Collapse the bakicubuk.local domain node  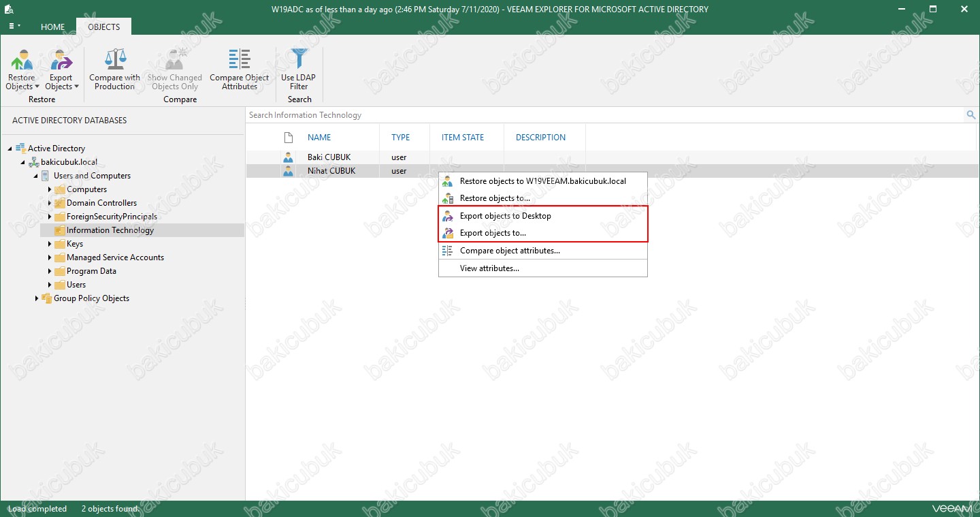click(x=23, y=162)
